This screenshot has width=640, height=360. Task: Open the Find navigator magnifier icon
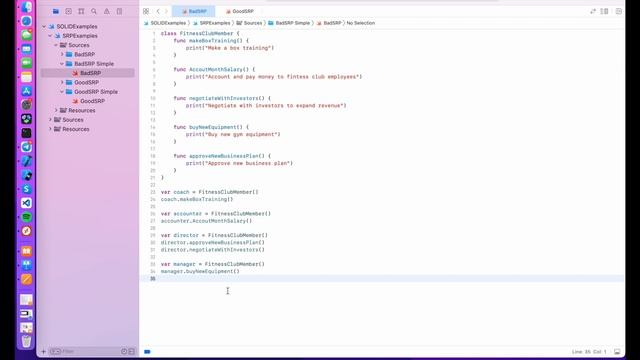click(x=94, y=11)
